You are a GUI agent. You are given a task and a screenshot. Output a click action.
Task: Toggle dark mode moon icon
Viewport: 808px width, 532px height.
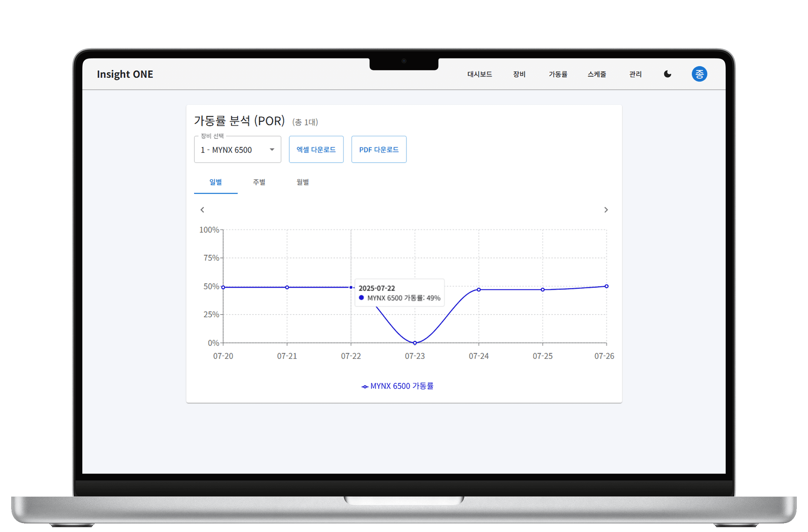point(668,74)
